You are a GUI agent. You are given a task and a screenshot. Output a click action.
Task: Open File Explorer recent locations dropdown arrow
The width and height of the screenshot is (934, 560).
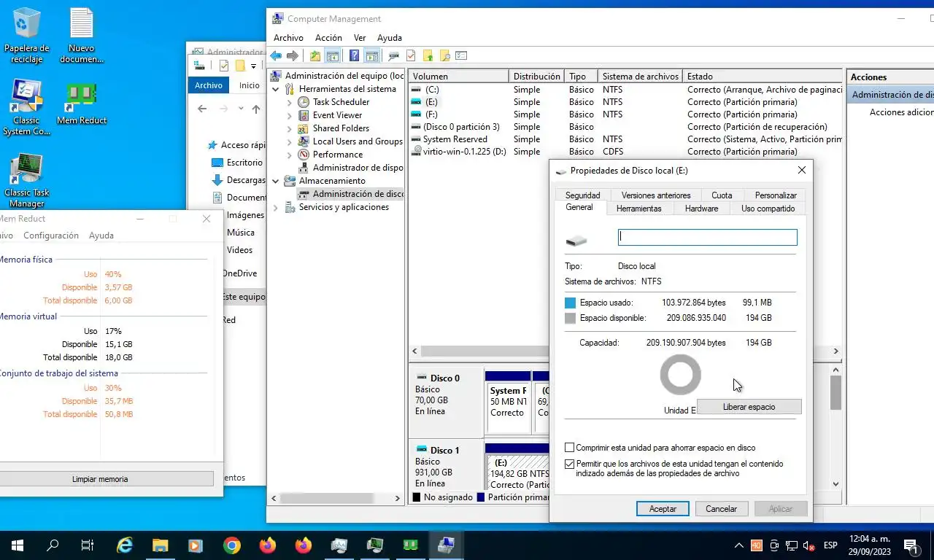tap(240, 109)
